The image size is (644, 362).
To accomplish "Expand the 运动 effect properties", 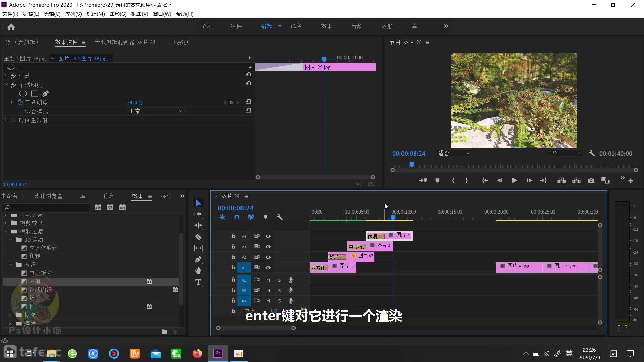I will tap(5, 76).
